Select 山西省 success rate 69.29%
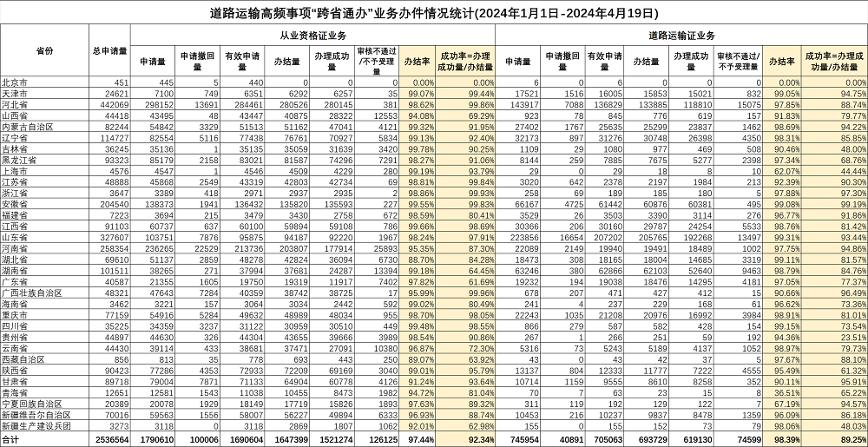The image size is (868, 447). (x=482, y=115)
